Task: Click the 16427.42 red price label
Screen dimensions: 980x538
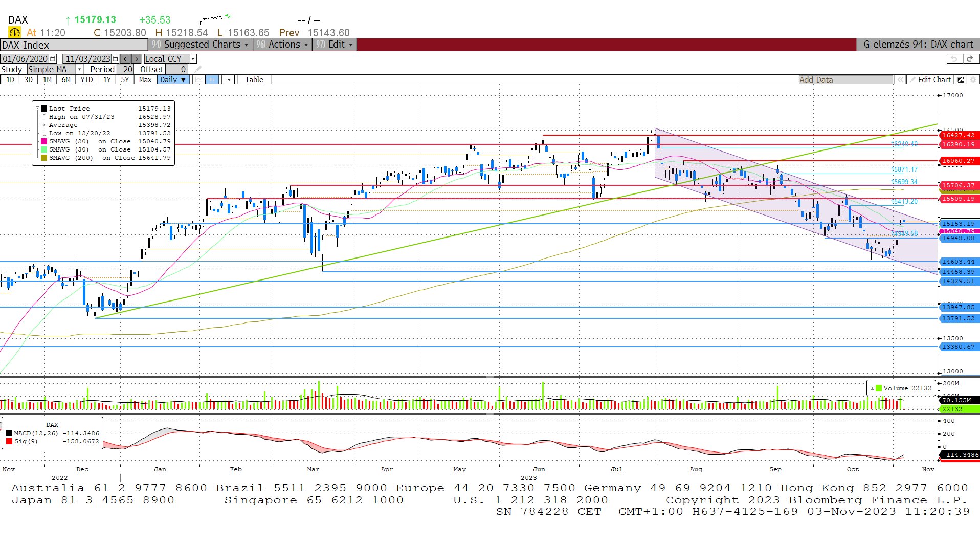Action: coord(959,135)
